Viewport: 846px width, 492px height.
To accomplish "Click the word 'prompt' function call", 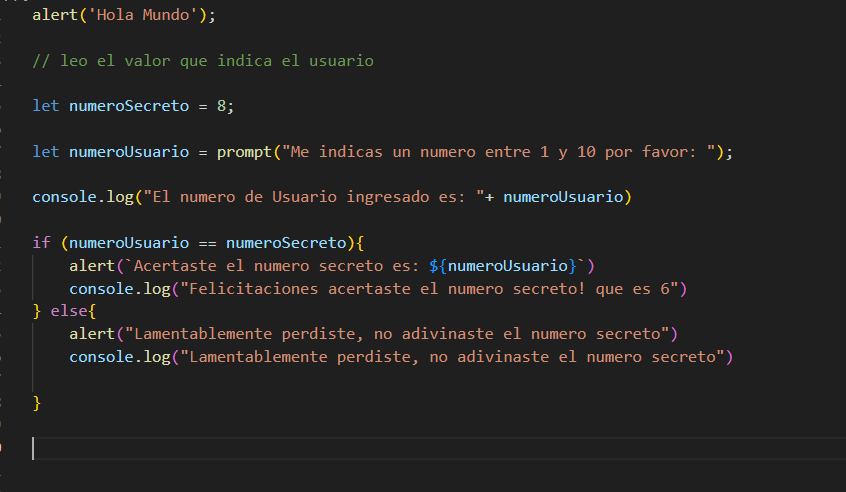I will pos(244,152).
